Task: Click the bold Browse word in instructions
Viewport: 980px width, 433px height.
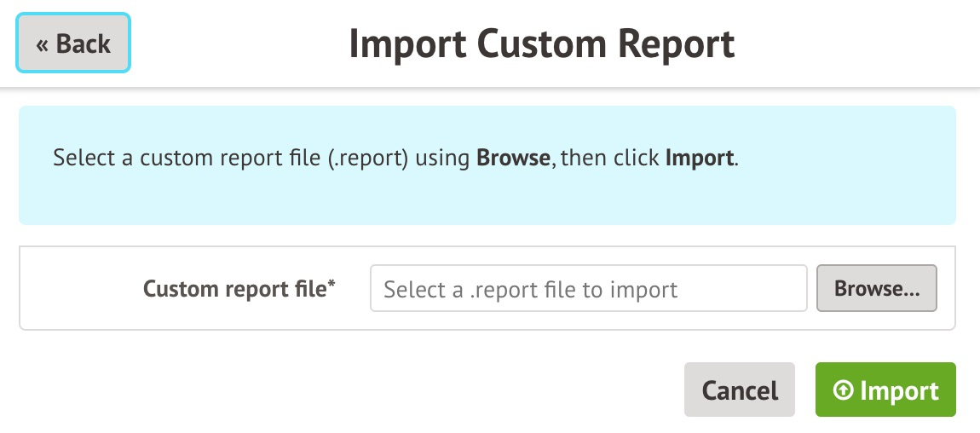Action: (x=513, y=159)
